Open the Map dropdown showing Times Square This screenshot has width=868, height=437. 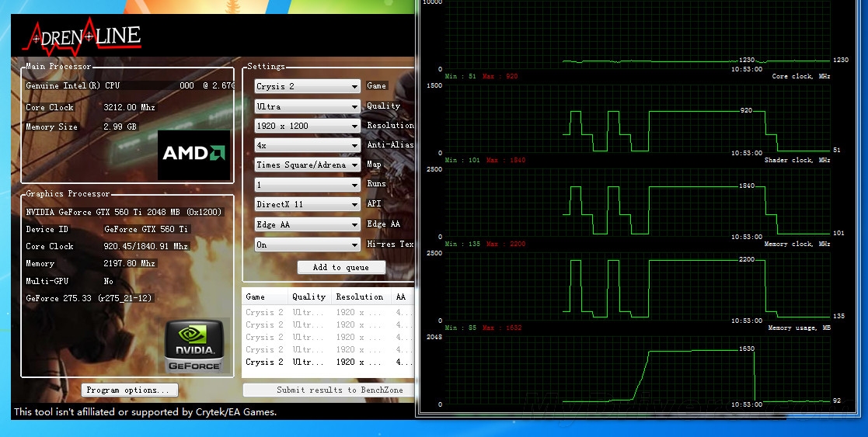tap(307, 165)
